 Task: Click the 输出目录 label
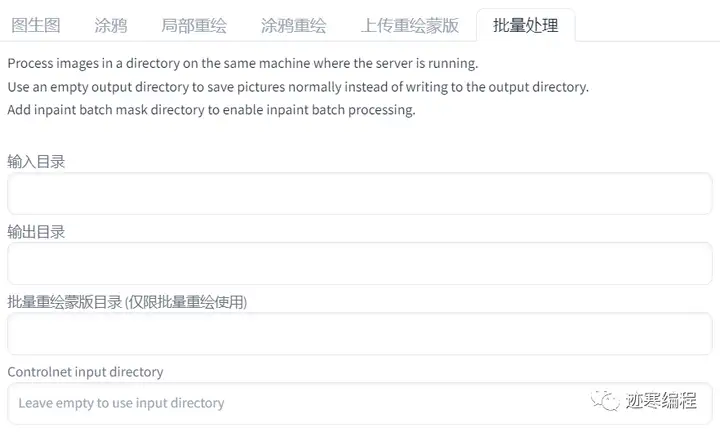pyautogui.click(x=36, y=231)
